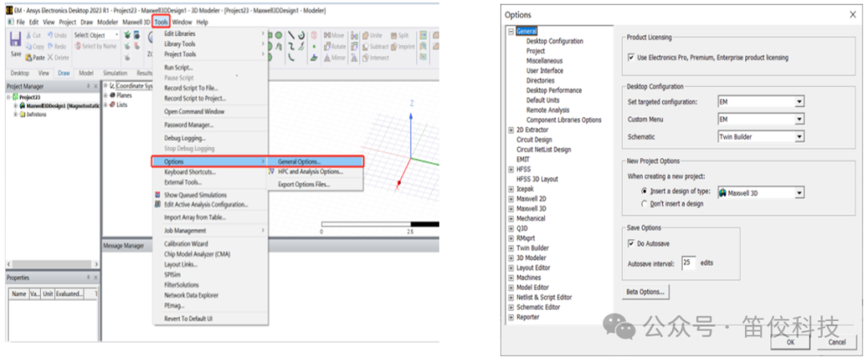This screenshot has height=362, width=868.
Task: Select Circuit Design in the Options tree
Action: [x=534, y=140]
